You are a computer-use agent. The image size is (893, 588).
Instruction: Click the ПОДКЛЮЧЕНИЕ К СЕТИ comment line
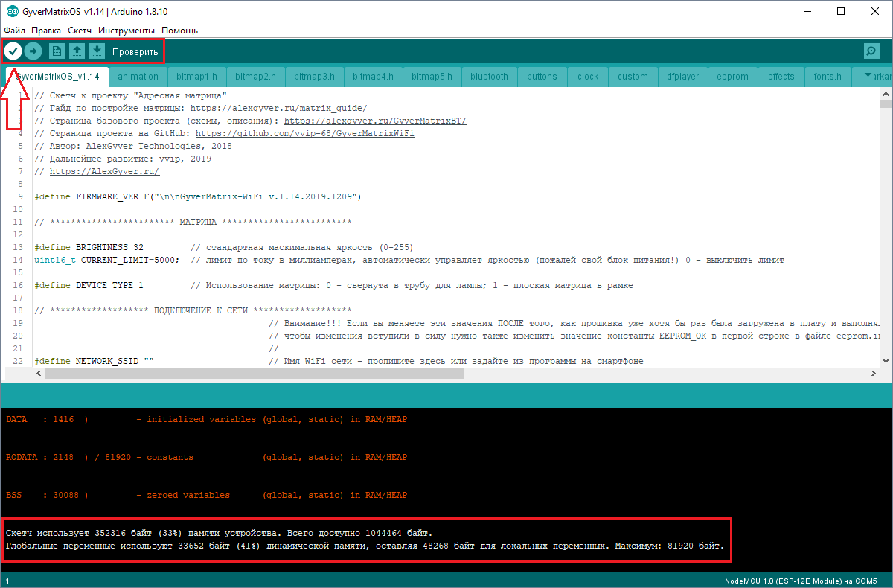[193, 310]
